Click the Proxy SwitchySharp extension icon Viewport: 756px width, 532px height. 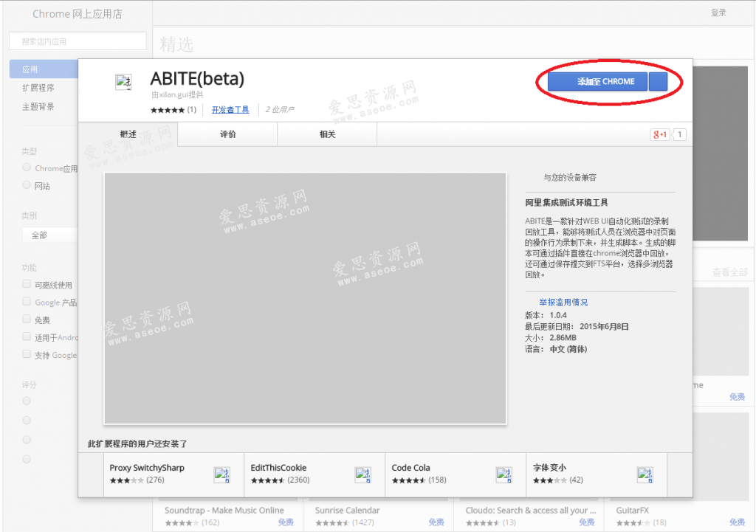[221, 474]
